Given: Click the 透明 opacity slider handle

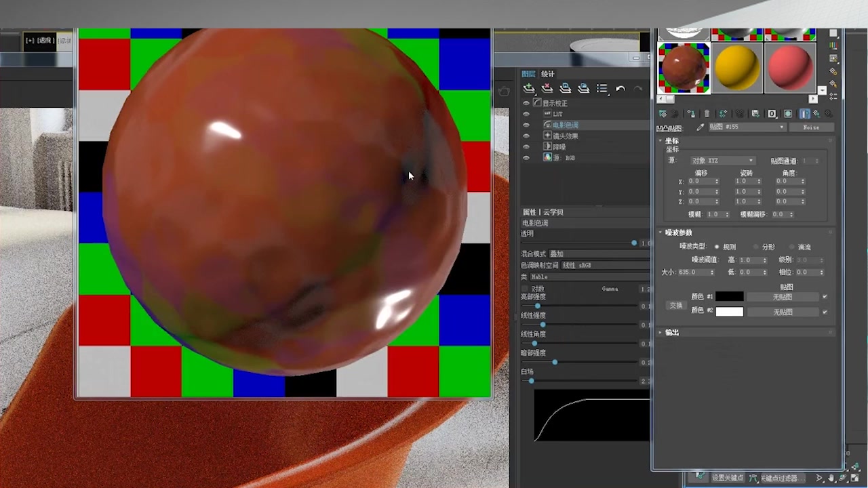Looking at the screenshot, I should 634,243.
